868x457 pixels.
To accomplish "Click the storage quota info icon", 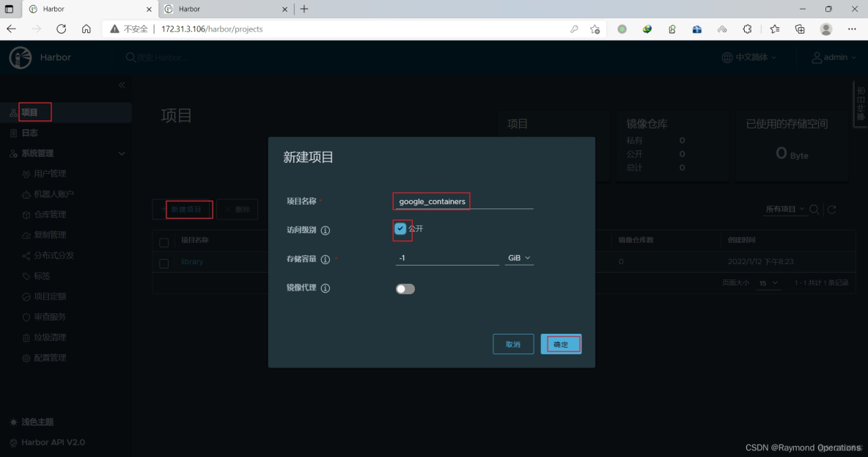I will click(x=325, y=259).
